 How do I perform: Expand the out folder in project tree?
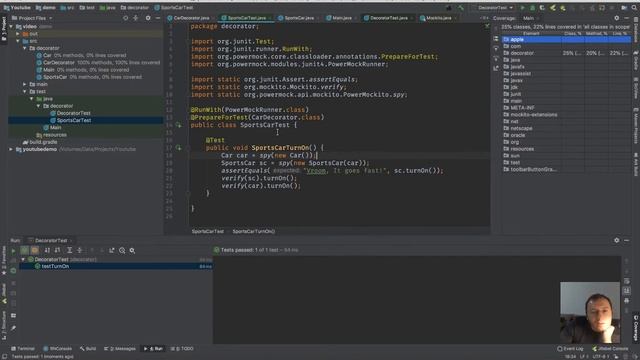(18, 34)
